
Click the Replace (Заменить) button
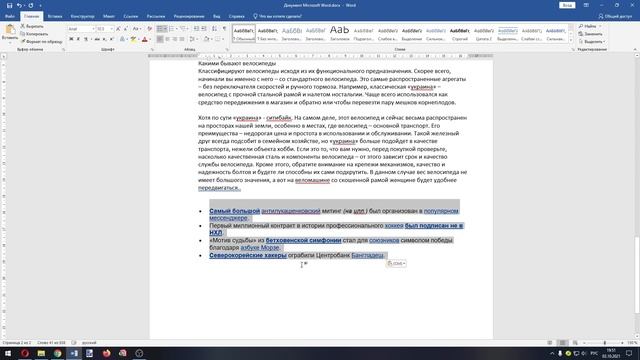[x=590, y=34]
